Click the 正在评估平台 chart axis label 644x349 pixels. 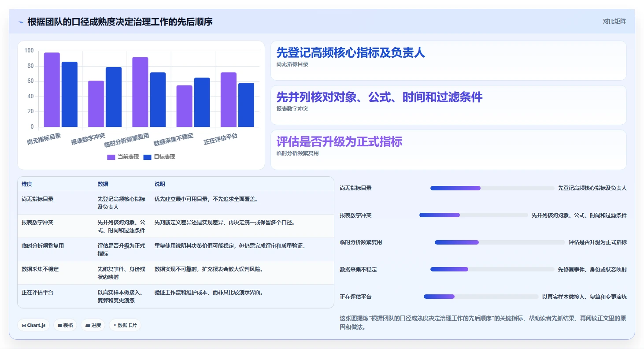221,139
